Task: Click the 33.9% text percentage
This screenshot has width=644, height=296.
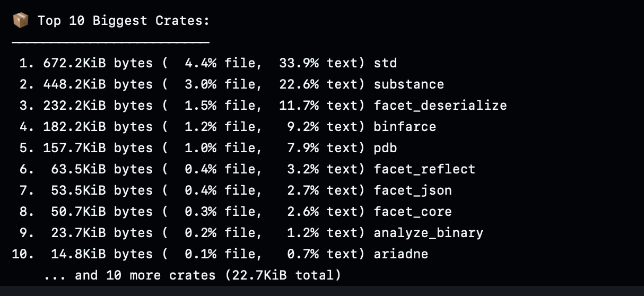Action: tap(299, 63)
